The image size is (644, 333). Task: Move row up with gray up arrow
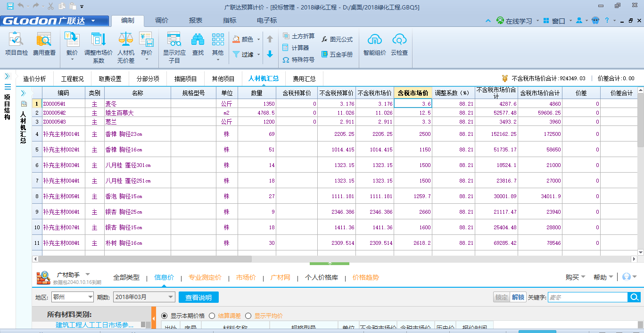coord(270,39)
